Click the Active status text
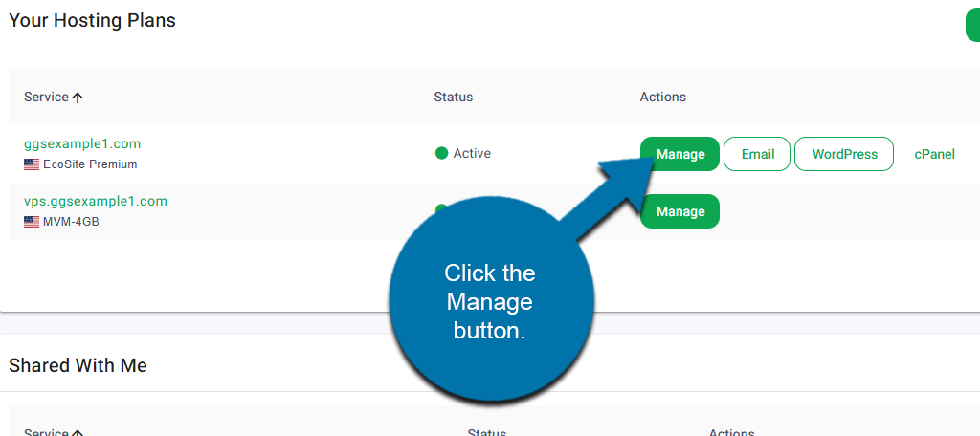This screenshot has width=980, height=436. click(x=472, y=153)
